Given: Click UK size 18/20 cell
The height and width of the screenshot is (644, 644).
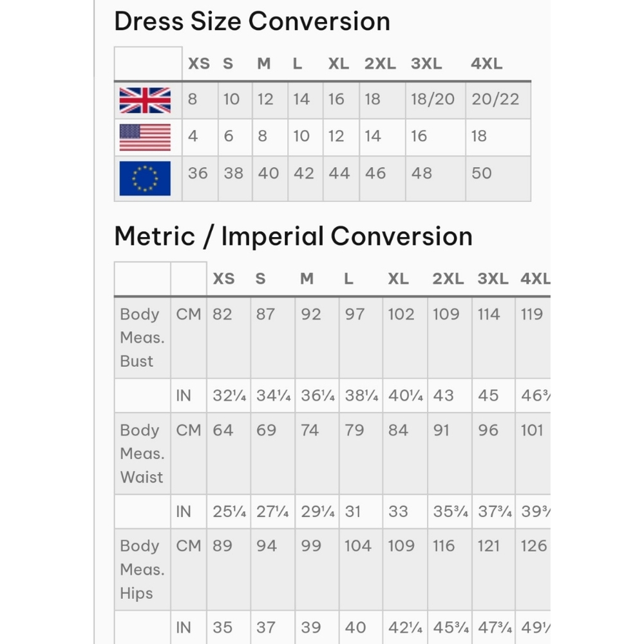Looking at the screenshot, I should [x=435, y=100].
